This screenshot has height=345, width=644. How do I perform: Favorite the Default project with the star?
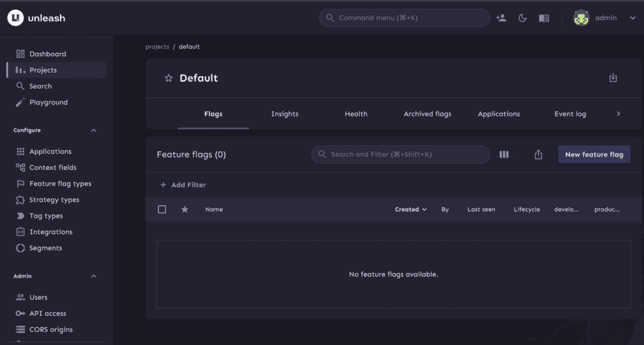coord(169,79)
